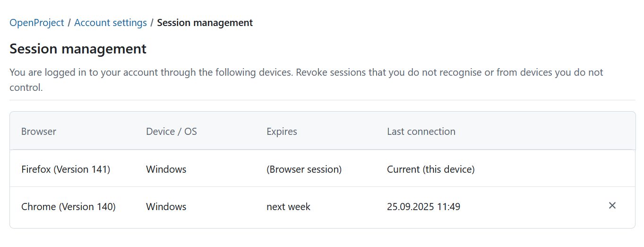The width and height of the screenshot is (644, 247).
Task: Click the next week expiry cell
Action: [x=288, y=207]
